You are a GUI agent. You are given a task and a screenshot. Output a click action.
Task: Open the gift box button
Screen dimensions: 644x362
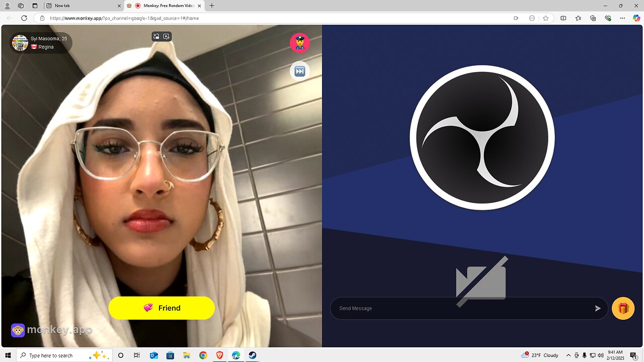click(623, 308)
